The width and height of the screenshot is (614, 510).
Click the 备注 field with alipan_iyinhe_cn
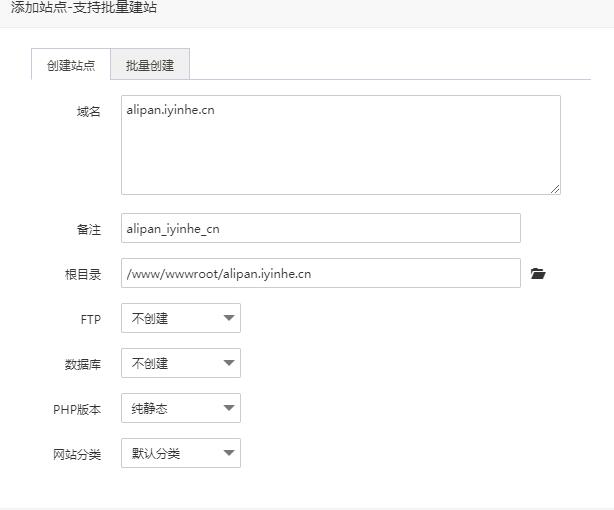pos(320,228)
